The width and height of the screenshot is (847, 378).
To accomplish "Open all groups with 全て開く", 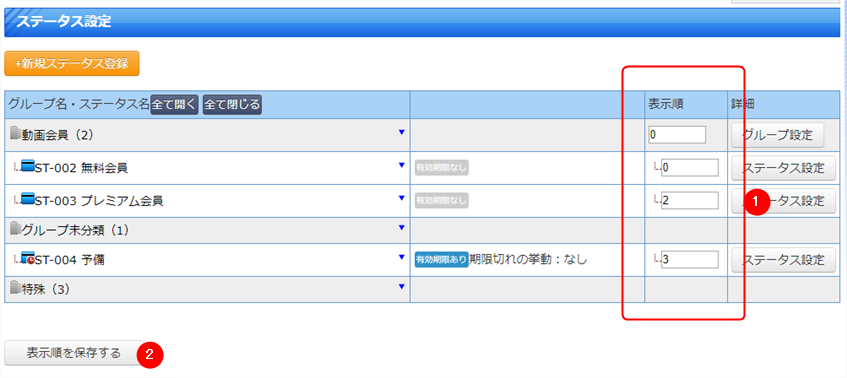I will (174, 104).
